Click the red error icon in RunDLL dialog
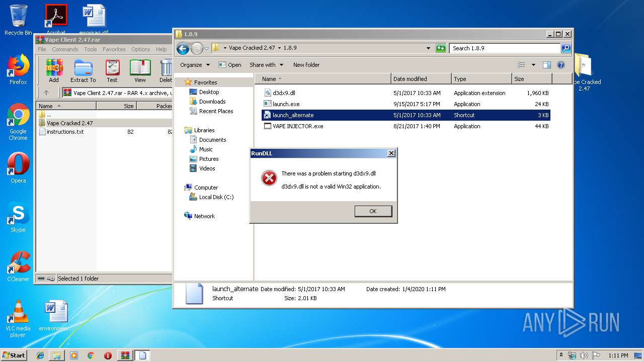This screenshot has width=644, height=362. (269, 178)
